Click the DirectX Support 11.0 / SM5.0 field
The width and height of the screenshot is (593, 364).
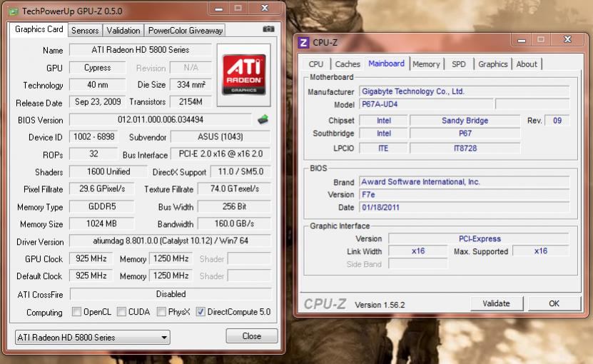coord(240,172)
